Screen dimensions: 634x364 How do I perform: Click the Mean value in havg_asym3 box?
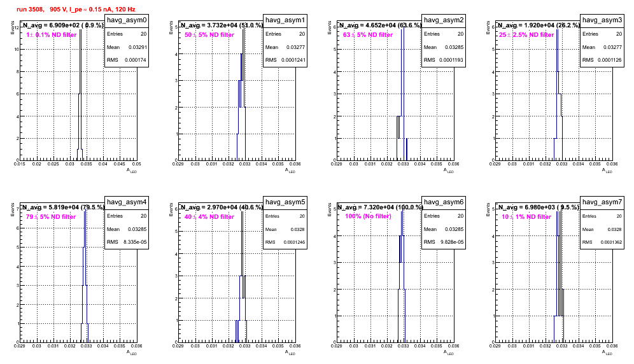pyautogui.click(x=612, y=47)
